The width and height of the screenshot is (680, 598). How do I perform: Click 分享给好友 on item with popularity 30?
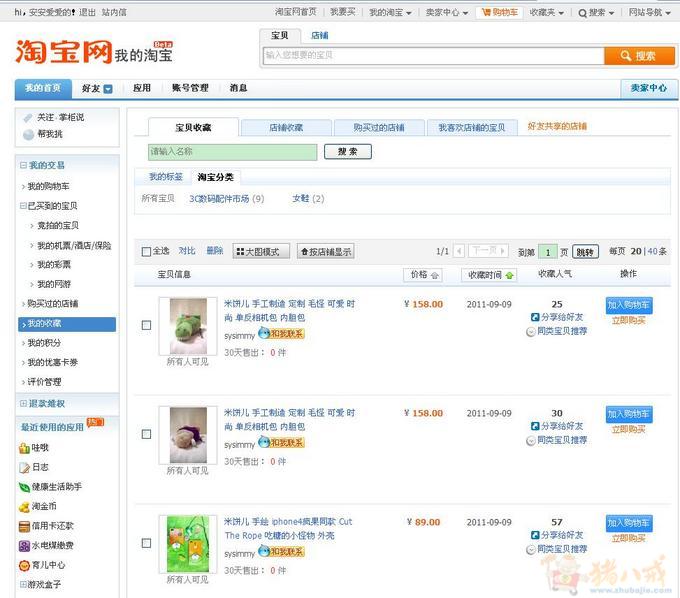tap(557, 426)
